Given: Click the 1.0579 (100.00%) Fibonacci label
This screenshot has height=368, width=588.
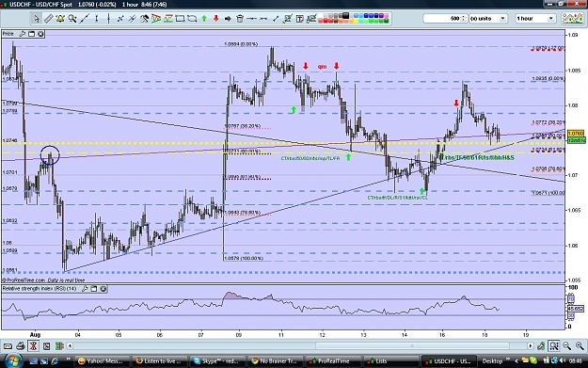Looking at the screenshot, I should [x=244, y=259].
